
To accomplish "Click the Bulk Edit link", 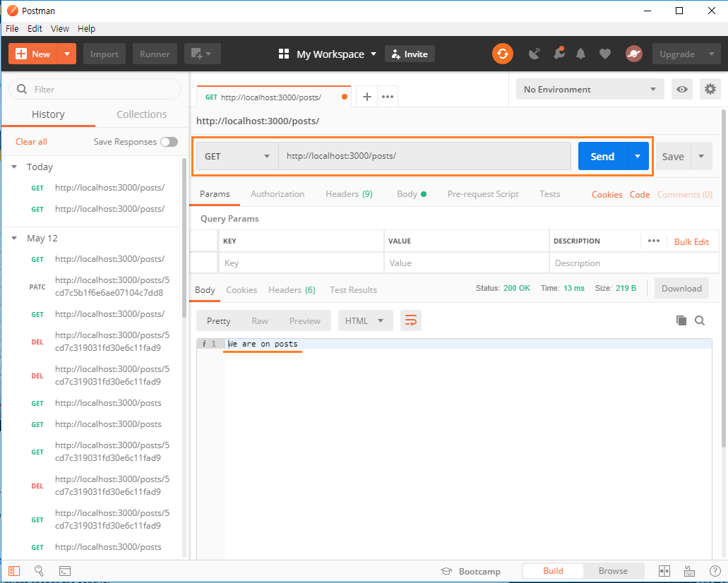I will 691,241.
